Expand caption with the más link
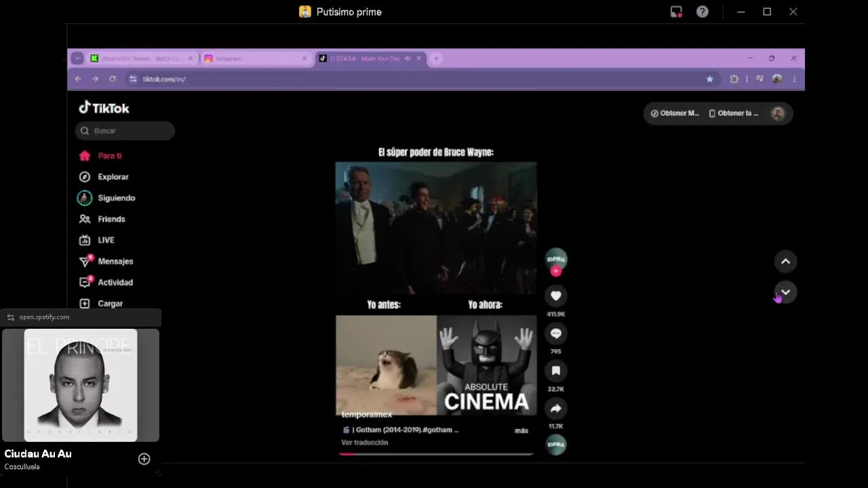Image resolution: width=868 pixels, height=488 pixels. point(521,430)
